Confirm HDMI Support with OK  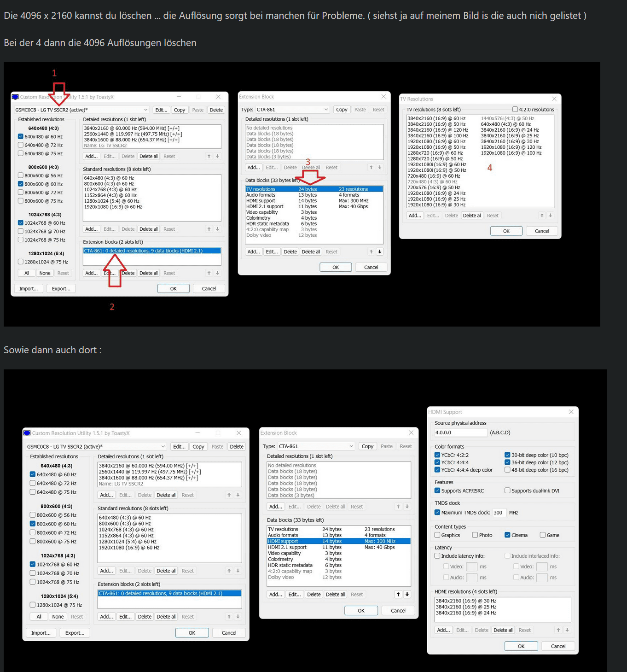click(521, 646)
